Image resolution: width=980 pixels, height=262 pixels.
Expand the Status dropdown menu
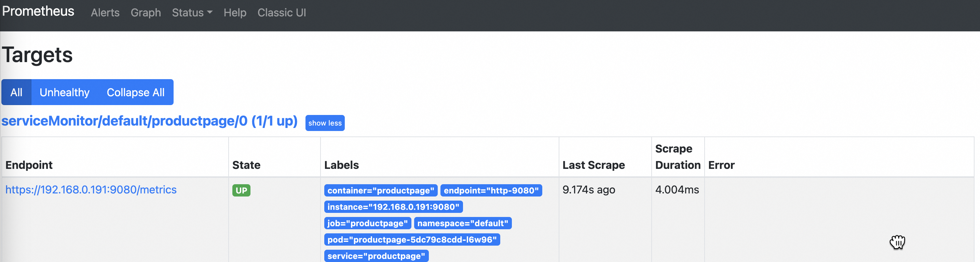[x=192, y=13]
